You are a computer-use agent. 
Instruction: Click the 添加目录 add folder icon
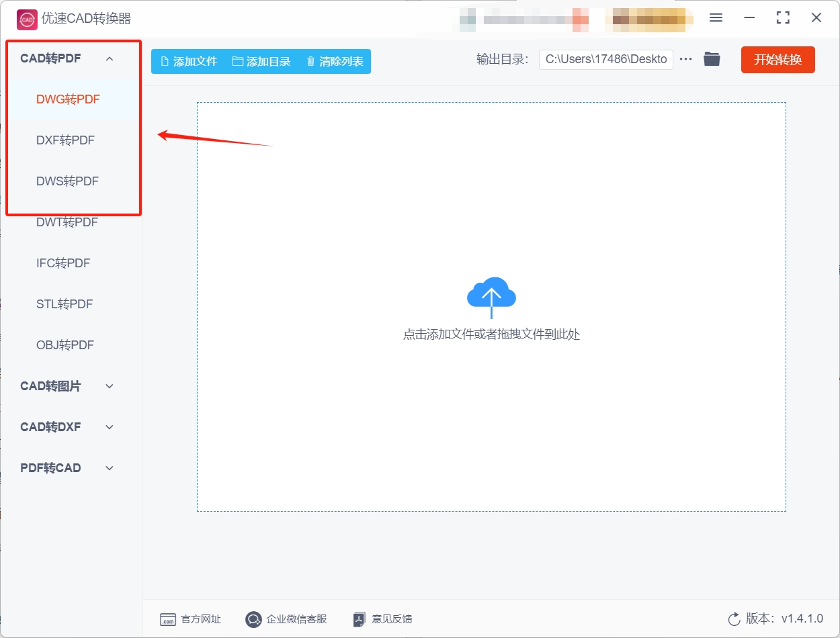[x=237, y=60]
